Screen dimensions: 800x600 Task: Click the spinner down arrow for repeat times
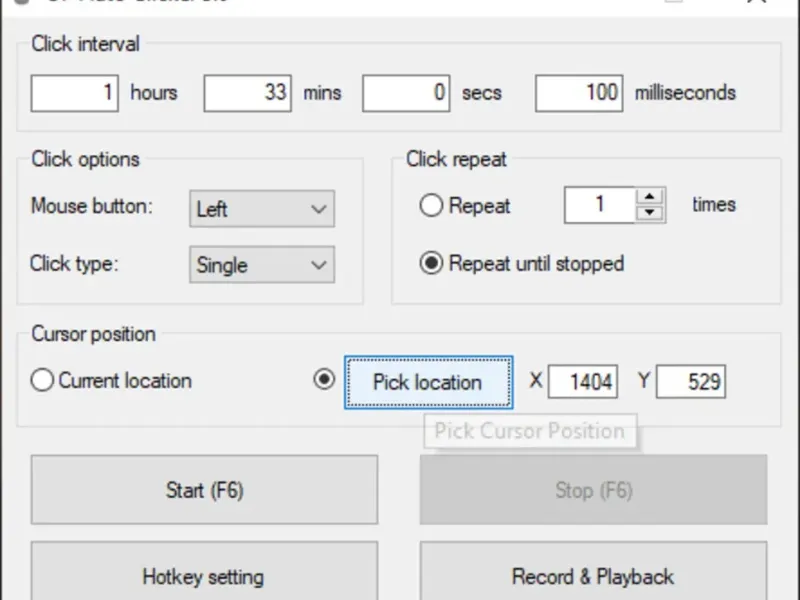tap(651, 212)
